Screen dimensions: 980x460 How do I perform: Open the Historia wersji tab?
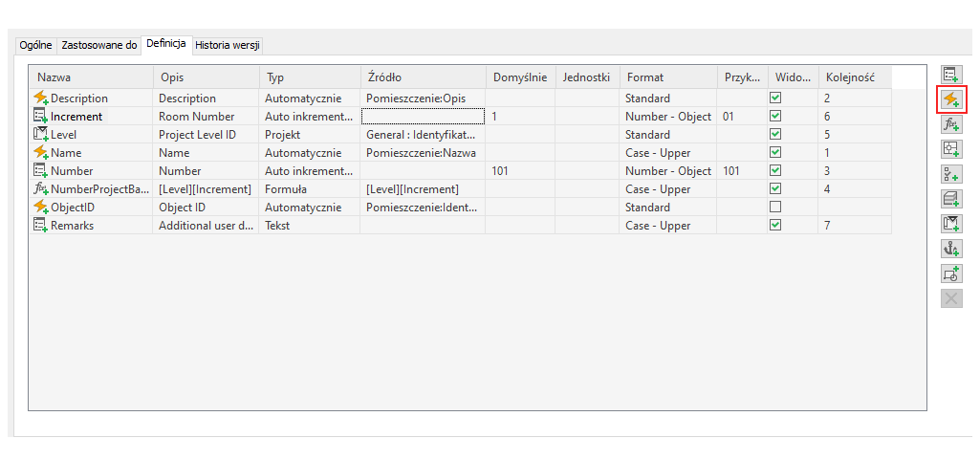pyautogui.click(x=228, y=45)
